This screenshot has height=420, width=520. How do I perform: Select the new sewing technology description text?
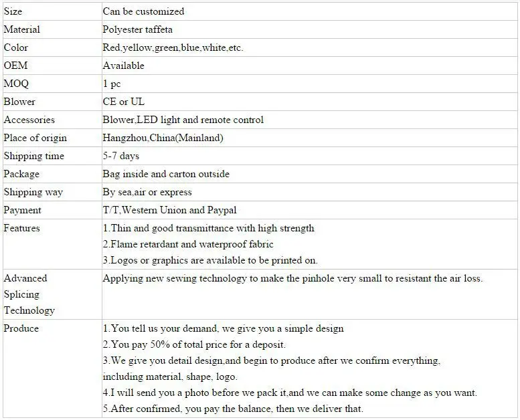point(292,278)
